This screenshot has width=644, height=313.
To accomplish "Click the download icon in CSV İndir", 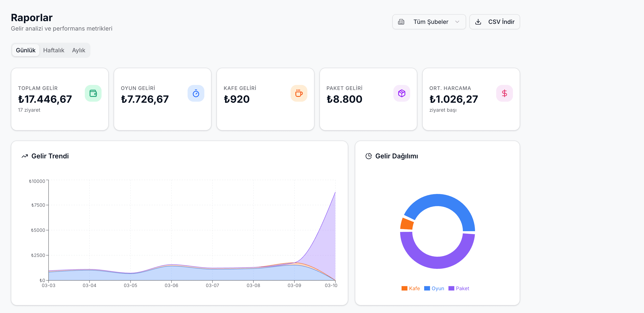I will [478, 22].
